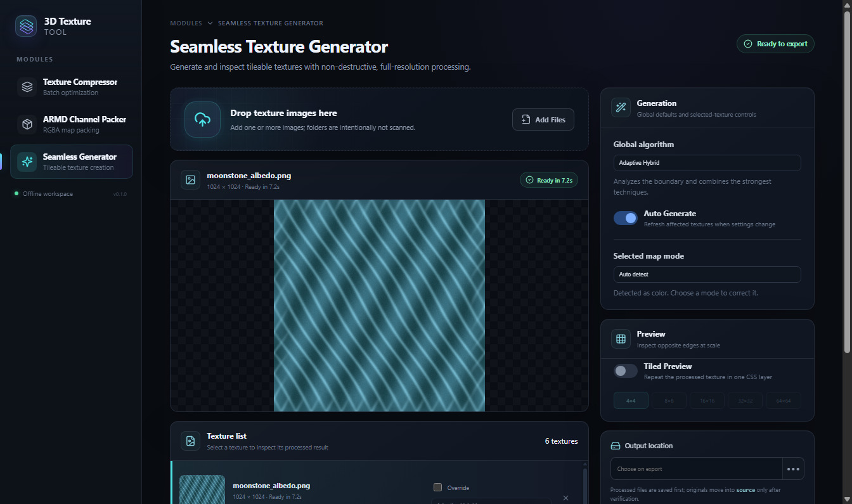The height and width of the screenshot is (504, 852).
Task: Click the 'Offline workspace' status text
Action: coord(48,193)
